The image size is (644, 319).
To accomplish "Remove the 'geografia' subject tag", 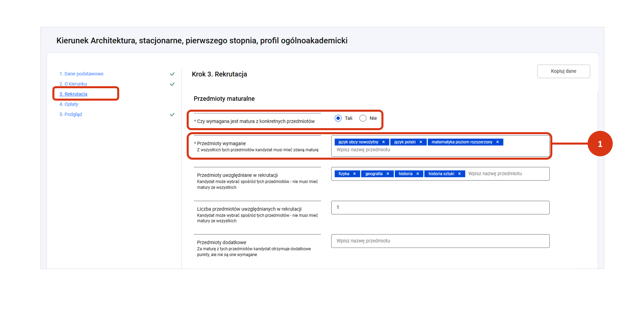I will [388, 174].
